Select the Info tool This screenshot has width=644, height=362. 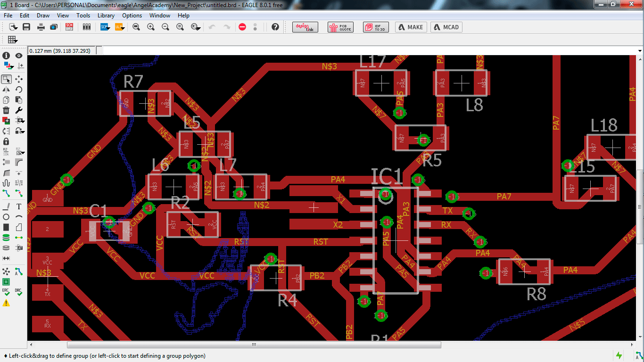coord(7,56)
